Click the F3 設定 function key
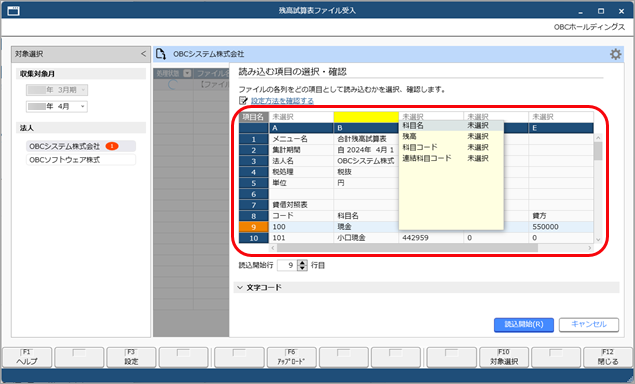Image resolution: width=635 pixels, height=384 pixels. [131, 357]
